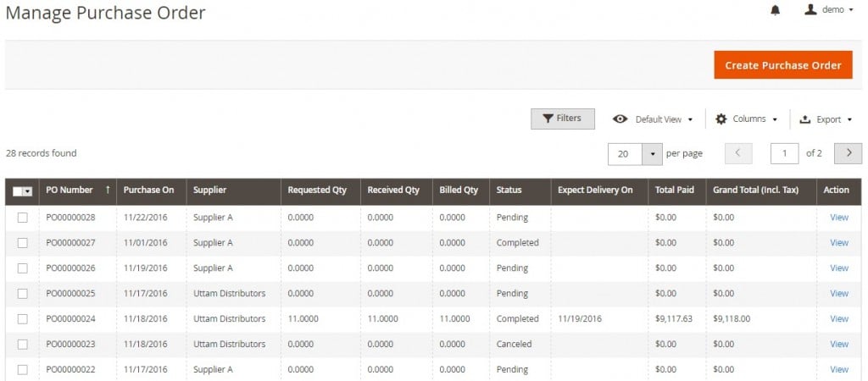Viewport: 868px width, 381px height.
Task: Click the Export upload icon
Action: (805, 119)
